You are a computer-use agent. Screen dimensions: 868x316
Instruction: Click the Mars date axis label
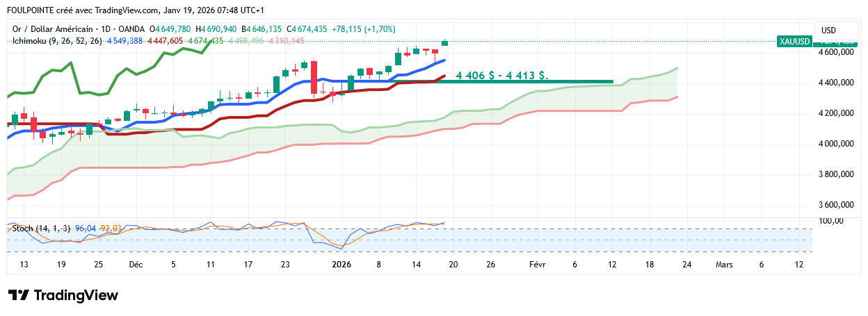(x=725, y=265)
